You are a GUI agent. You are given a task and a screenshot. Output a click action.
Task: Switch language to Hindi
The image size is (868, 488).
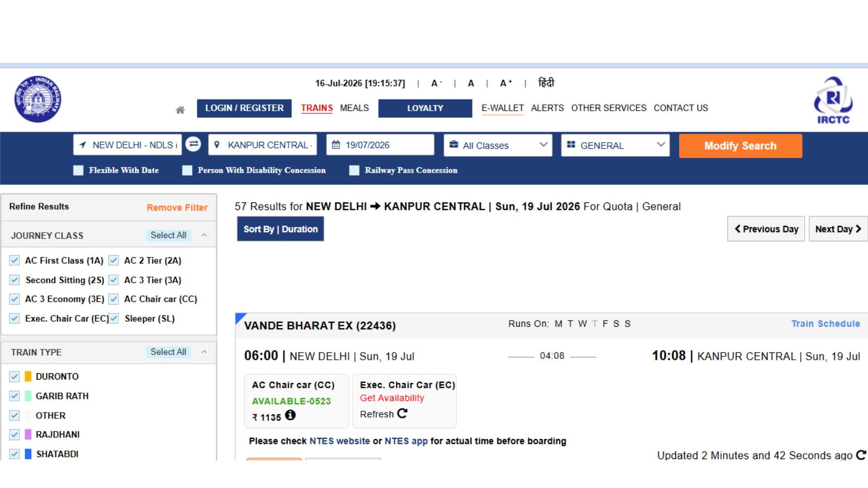(x=546, y=83)
